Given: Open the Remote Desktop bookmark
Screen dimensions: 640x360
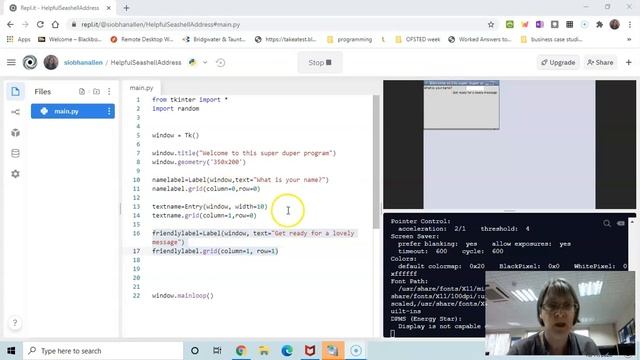Looking at the screenshot, I should [x=142, y=39].
